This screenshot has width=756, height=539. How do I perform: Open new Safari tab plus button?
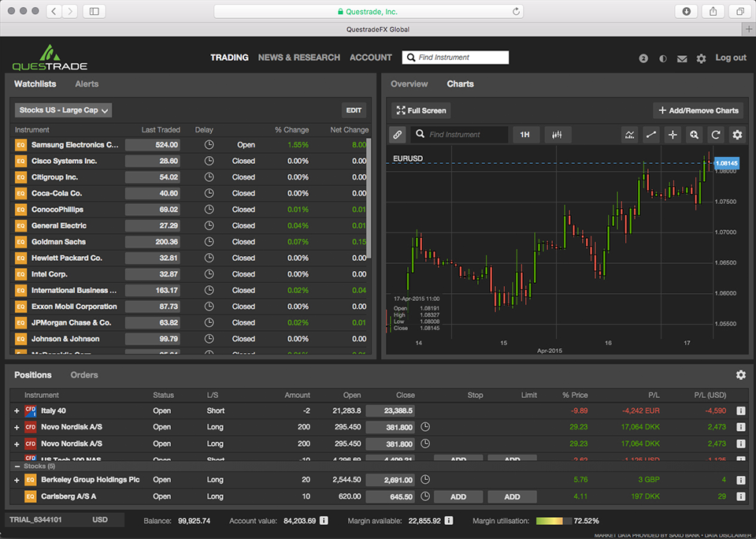pos(749,29)
